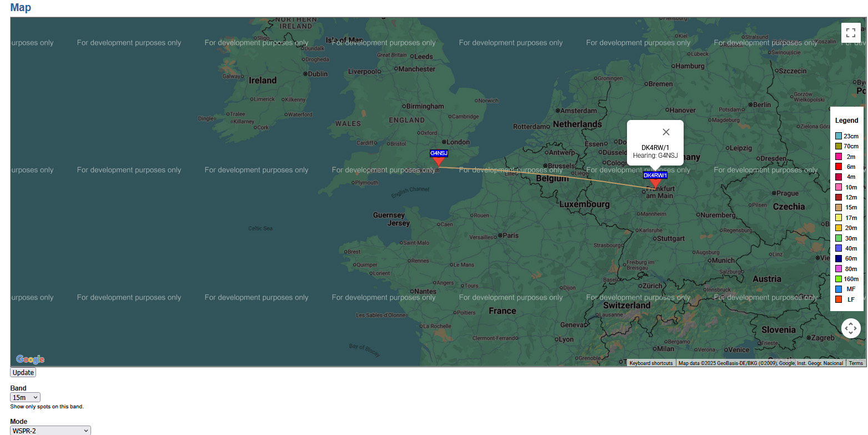
Task: Click the 40m legend color swatch
Action: 839,248
